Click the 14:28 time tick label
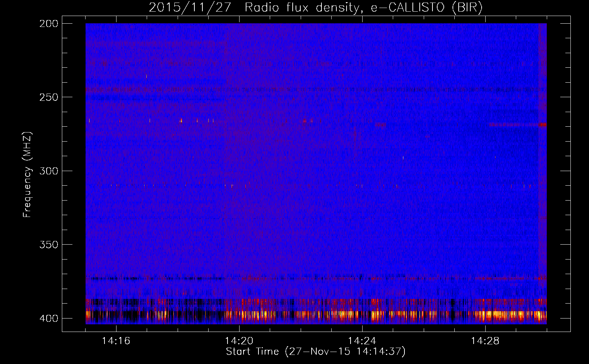The image size is (589, 364). pyautogui.click(x=485, y=341)
